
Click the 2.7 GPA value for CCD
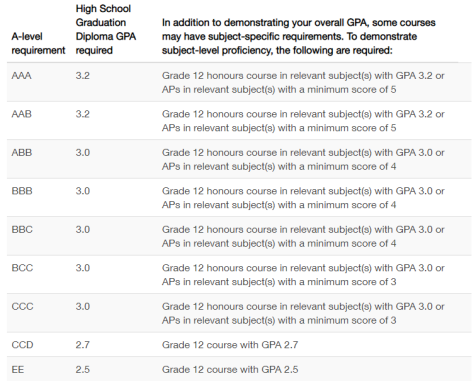click(83, 345)
